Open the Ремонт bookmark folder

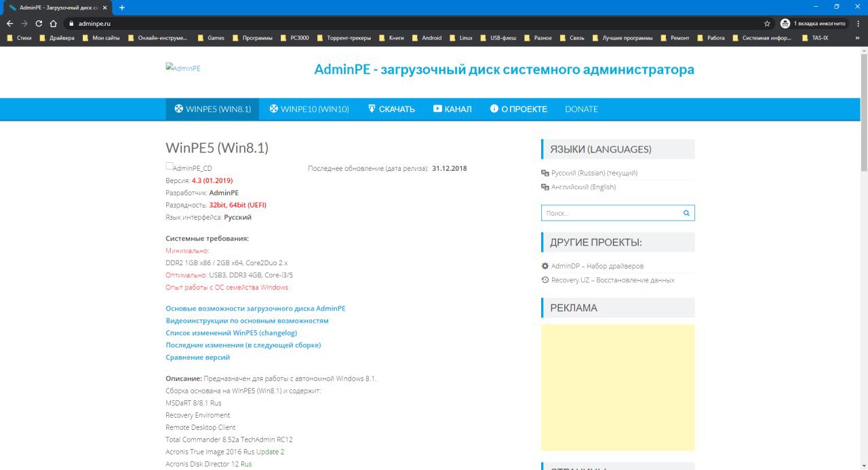pos(675,38)
